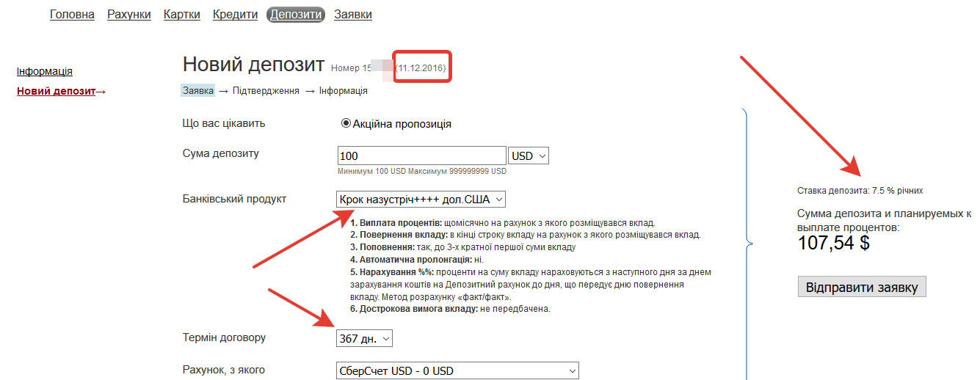980x380 pixels.
Task: Click the Дострокова вимога вкладу line
Action: (450, 309)
